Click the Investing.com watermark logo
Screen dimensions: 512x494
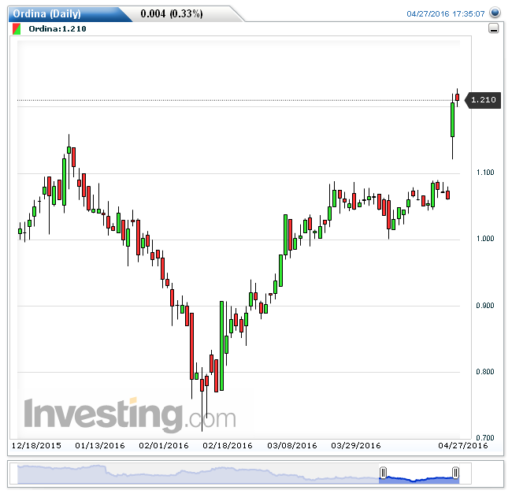tap(130, 414)
